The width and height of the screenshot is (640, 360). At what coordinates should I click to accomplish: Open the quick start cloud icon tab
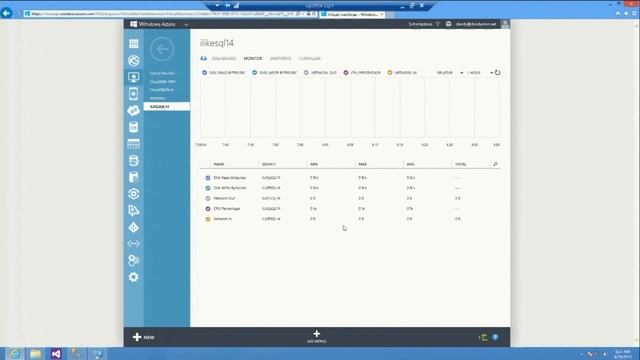203,58
